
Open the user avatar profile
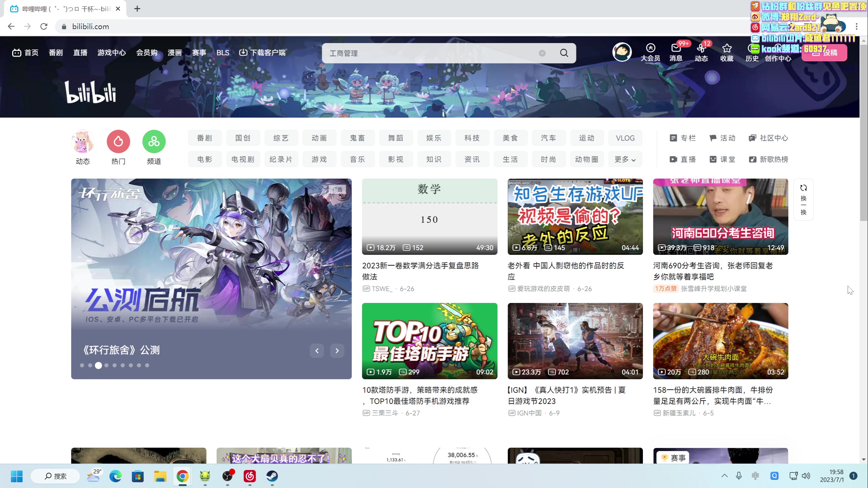click(622, 52)
